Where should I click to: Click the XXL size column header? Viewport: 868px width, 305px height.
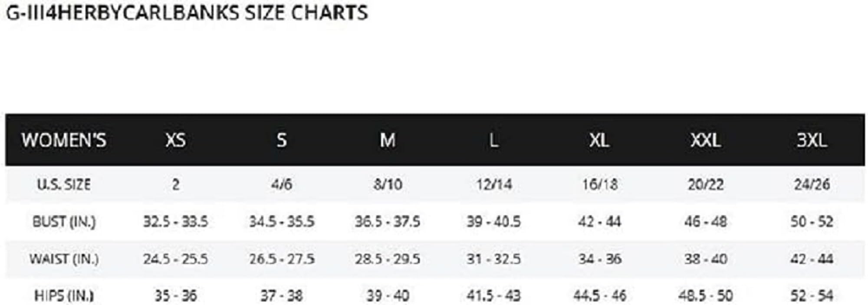(x=705, y=140)
